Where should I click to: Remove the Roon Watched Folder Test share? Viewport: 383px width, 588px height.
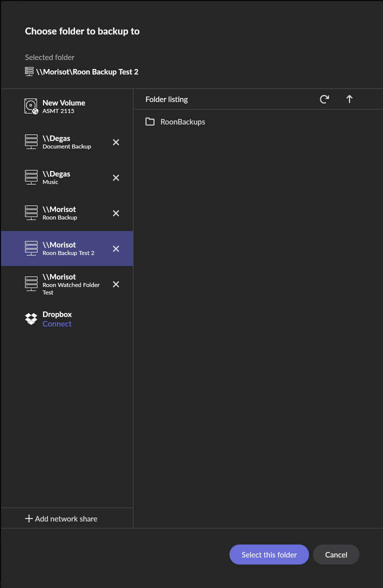click(116, 284)
